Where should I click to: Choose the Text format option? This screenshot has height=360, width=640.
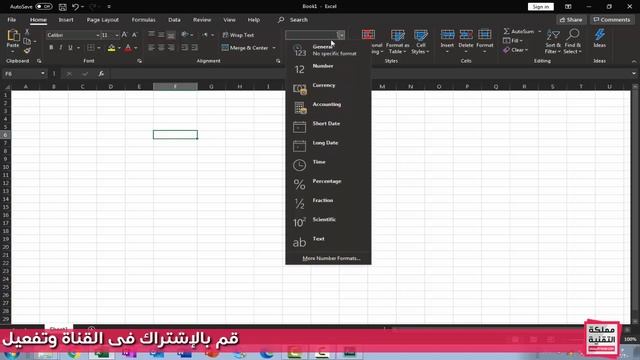tap(328, 242)
